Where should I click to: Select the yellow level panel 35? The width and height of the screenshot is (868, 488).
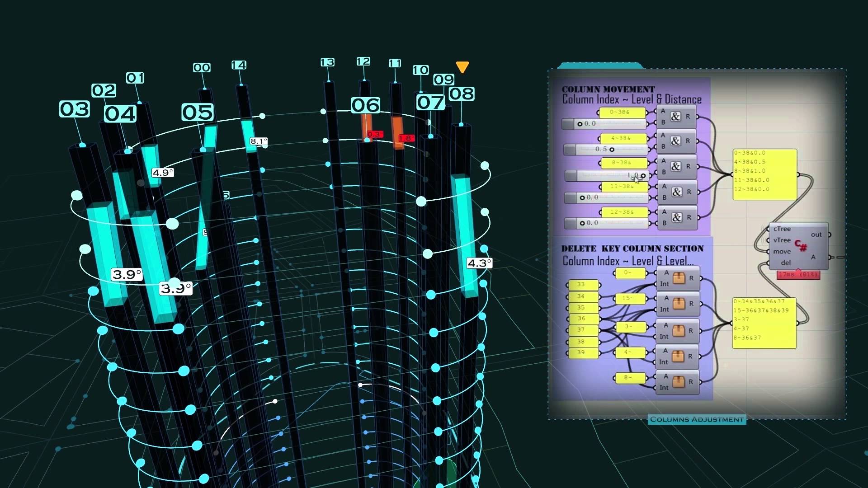583,308
